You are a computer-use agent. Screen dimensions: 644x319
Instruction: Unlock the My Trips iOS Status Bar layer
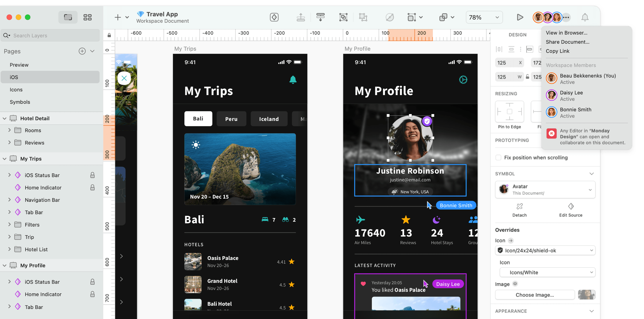92,175
